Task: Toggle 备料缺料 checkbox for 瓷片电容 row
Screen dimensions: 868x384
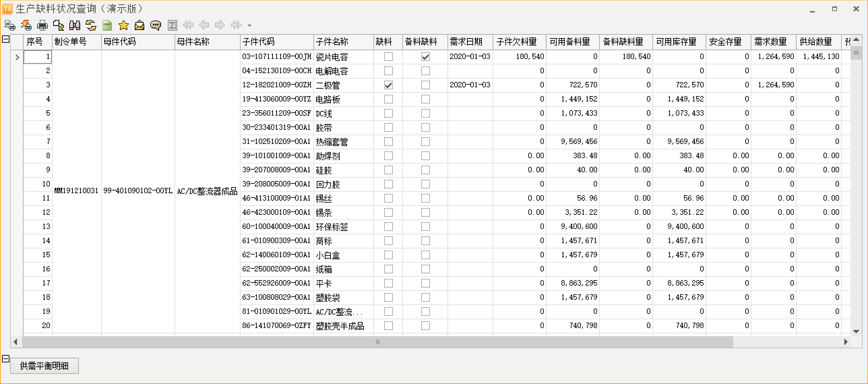Action: [425, 57]
